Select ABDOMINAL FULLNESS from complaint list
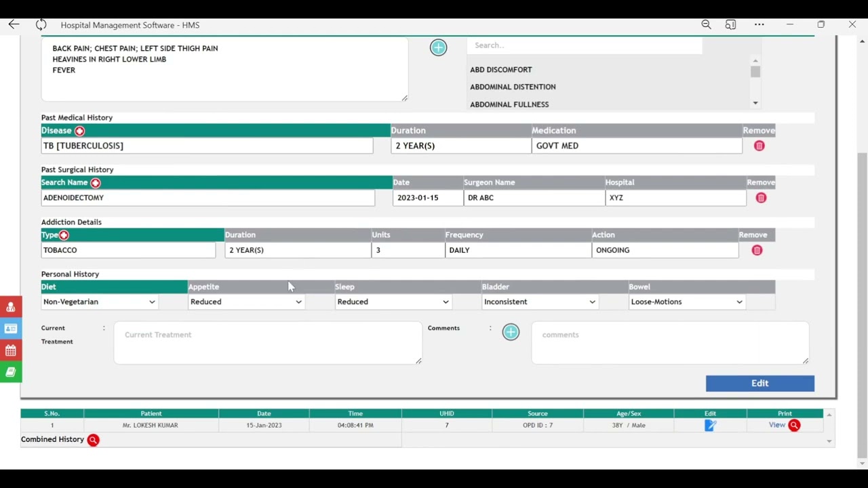Image resolution: width=868 pixels, height=488 pixels. coord(509,104)
